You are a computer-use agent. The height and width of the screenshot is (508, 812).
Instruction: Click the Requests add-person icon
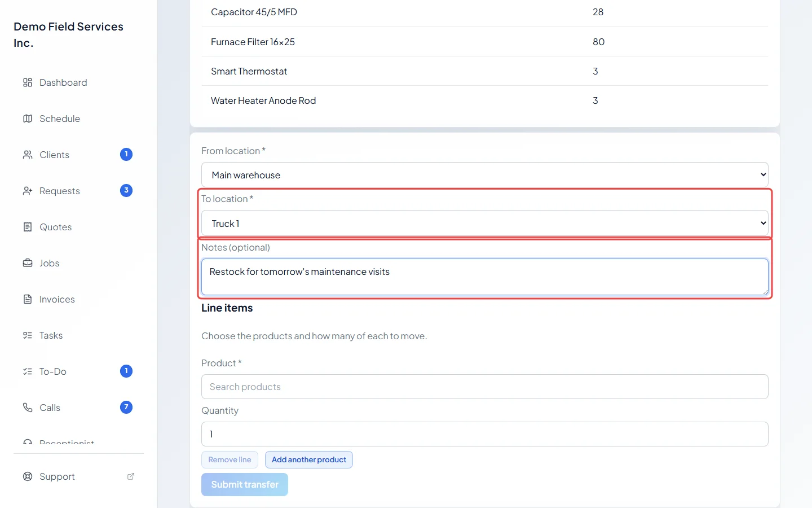pyautogui.click(x=28, y=191)
